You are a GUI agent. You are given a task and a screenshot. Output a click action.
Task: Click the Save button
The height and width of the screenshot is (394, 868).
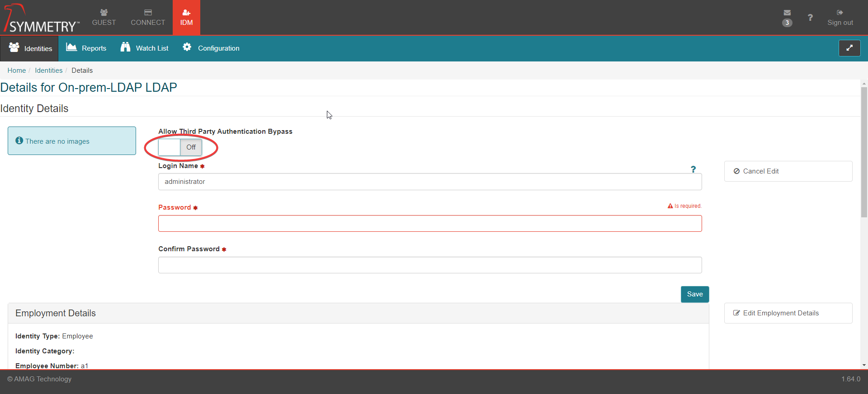[695, 294]
